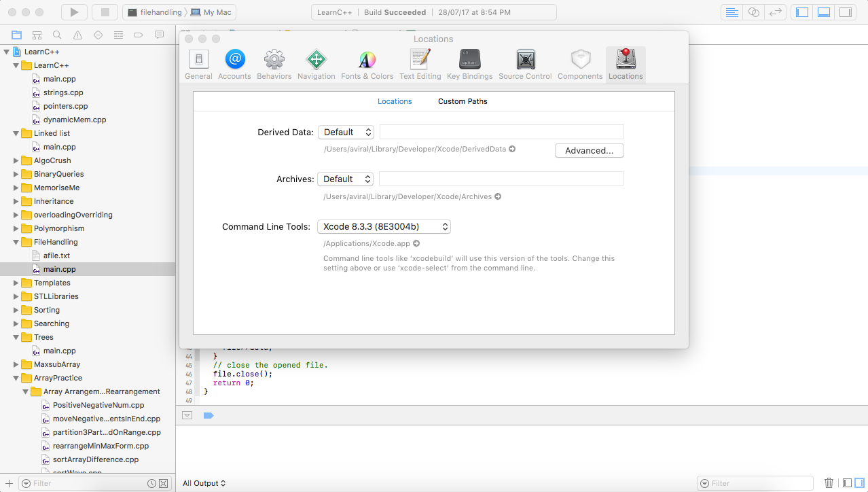The image size is (868, 492).
Task: Open Navigation preferences pane
Action: (316, 65)
